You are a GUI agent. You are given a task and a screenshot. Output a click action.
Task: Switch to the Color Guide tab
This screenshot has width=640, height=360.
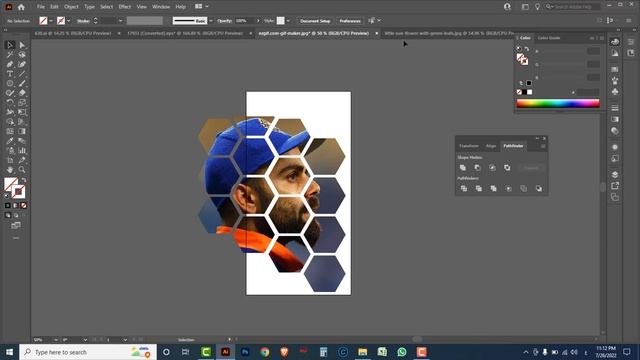(549, 38)
